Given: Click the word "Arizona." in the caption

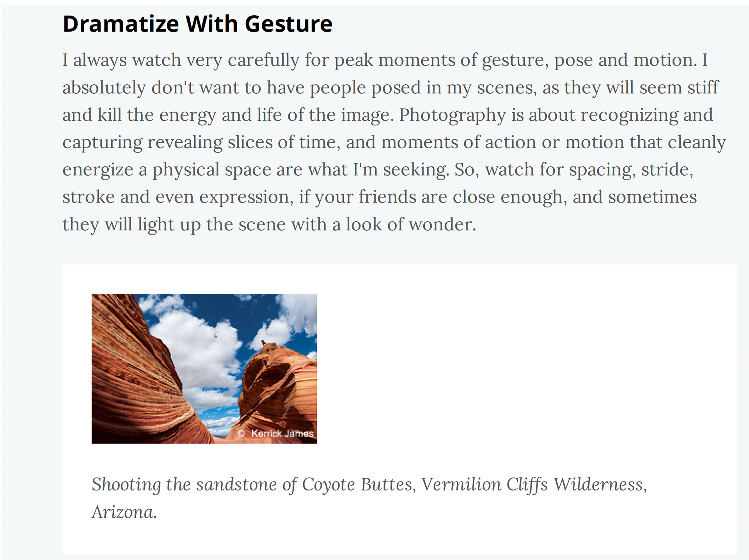Looking at the screenshot, I should pyautogui.click(x=124, y=512).
